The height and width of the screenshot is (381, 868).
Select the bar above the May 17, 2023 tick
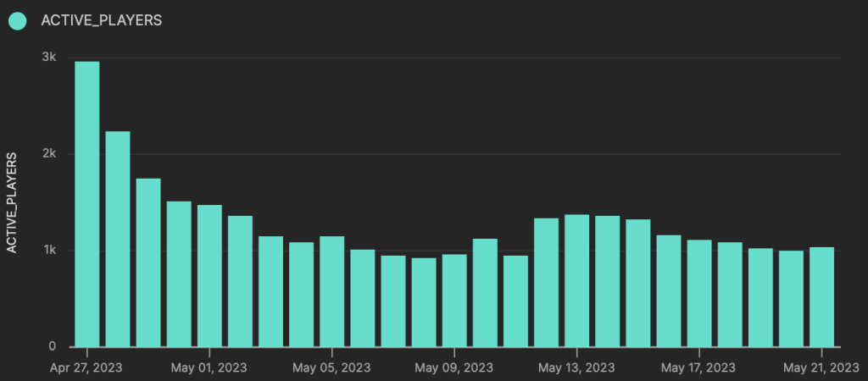(x=699, y=294)
